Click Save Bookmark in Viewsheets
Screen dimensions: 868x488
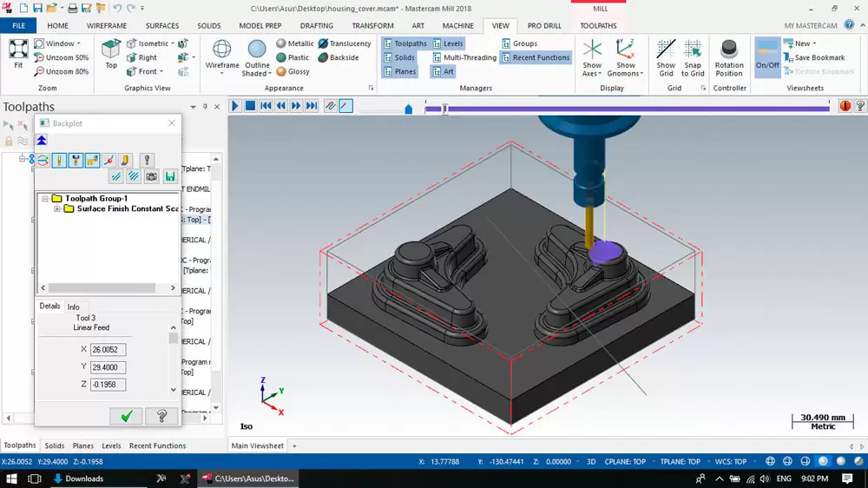[x=819, y=57]
